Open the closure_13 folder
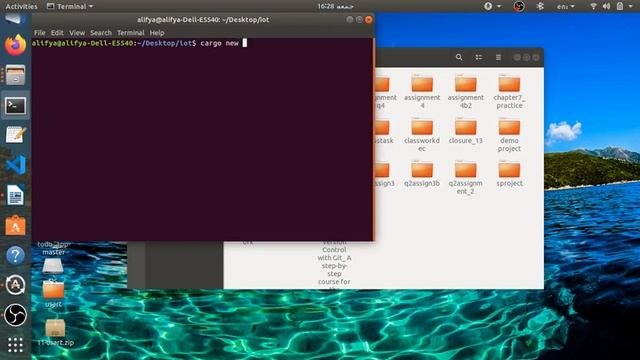The width and height of the screenshot is (640, 360). [x=466, y=131]
